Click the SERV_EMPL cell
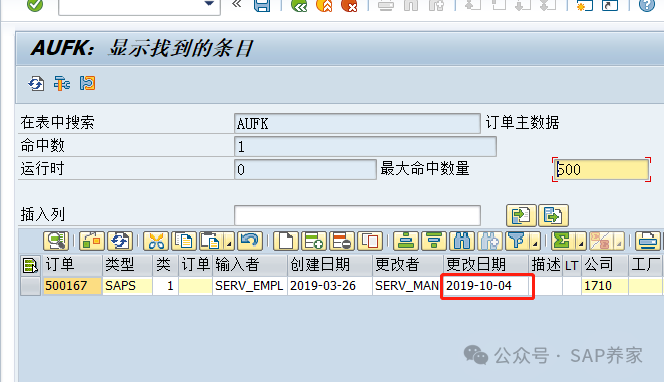 pos(249,286)
